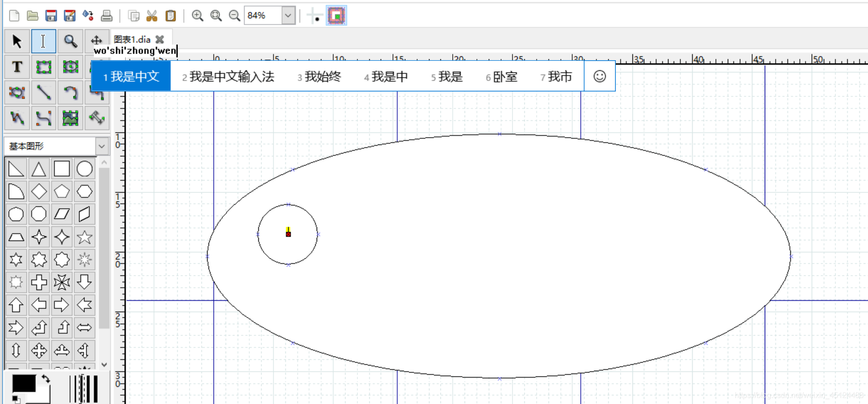Pick the plus cross shape
This screenshot has height=404, width=868.
coord(39,283)
